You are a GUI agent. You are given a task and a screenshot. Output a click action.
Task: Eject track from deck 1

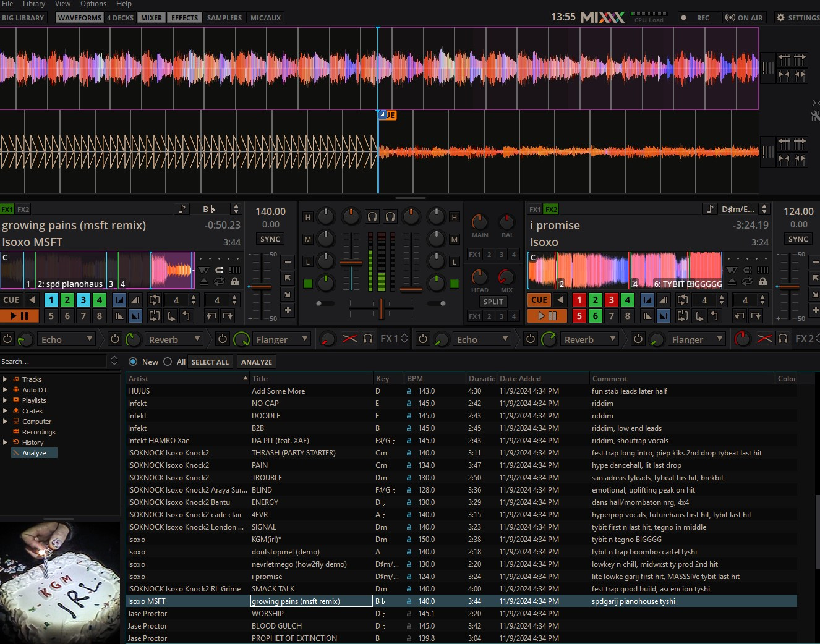pos(204,282)
